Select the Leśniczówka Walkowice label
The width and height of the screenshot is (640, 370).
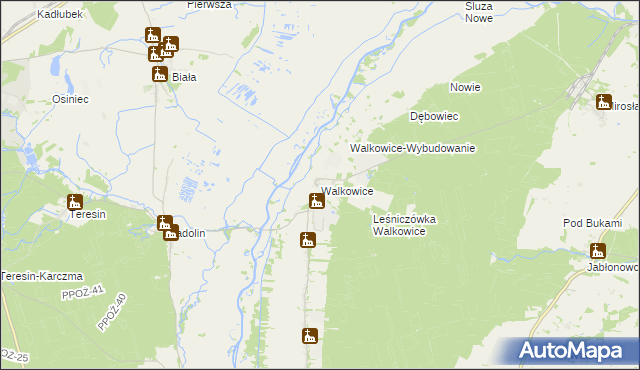click(x=404, y=225)
